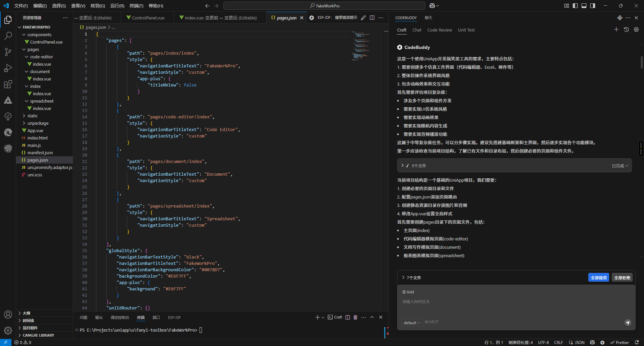644x346 pixels.
Task: Open the Extensions view
Action: pos(8,84)
